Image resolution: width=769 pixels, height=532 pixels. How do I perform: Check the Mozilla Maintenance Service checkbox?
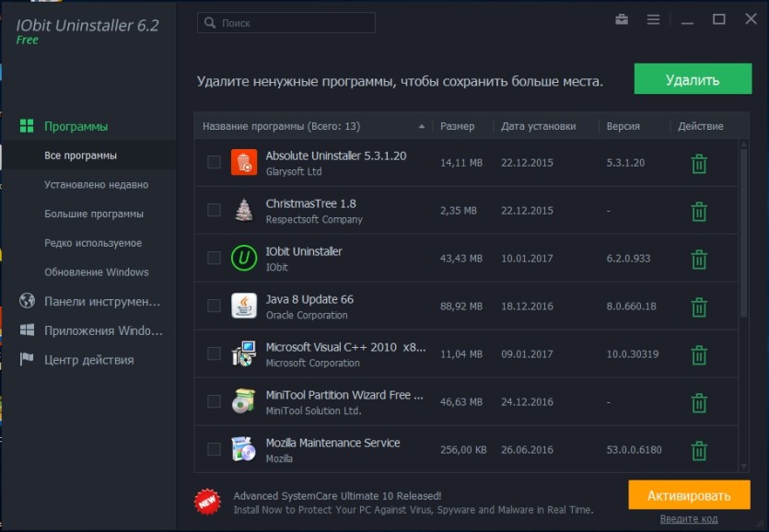(x=214, y=449)
